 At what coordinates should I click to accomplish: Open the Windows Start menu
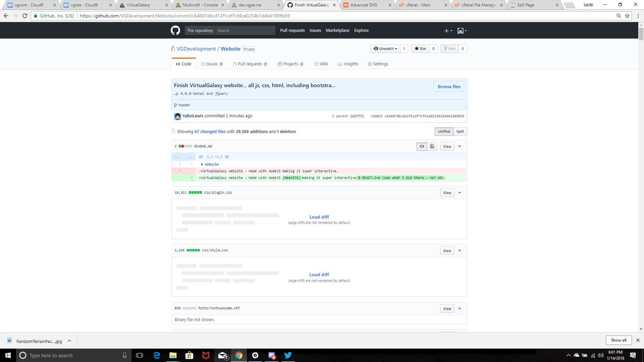coord(8,355)
